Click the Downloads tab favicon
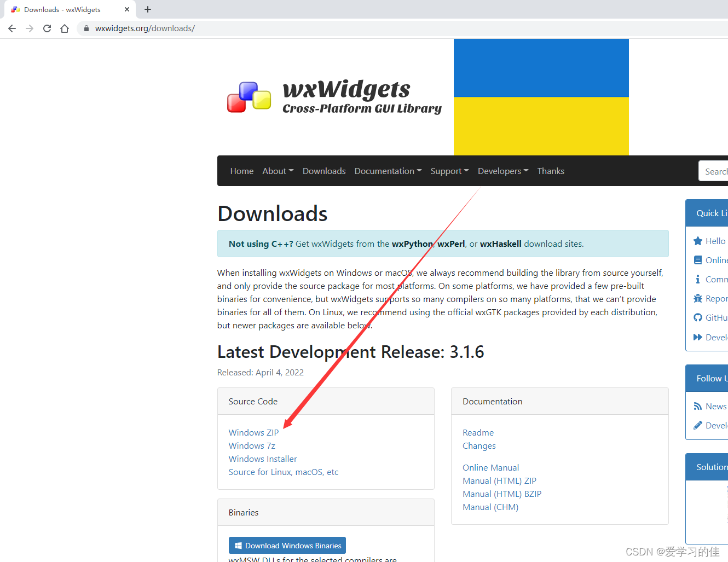This screenshot has width=728, height=562. 15,9
